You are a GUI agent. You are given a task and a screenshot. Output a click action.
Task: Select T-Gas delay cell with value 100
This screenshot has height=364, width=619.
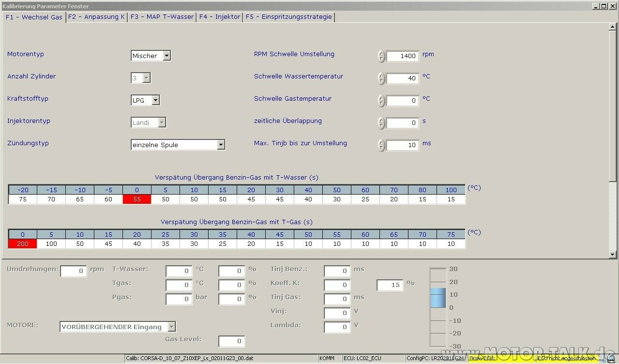pyautogui.click(x=51, y=243)
